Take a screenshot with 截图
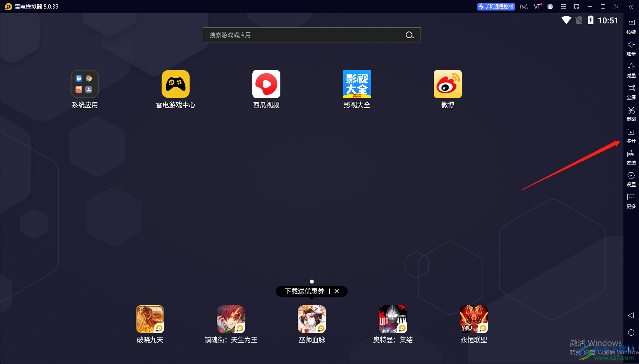 [x=631, y=114]
